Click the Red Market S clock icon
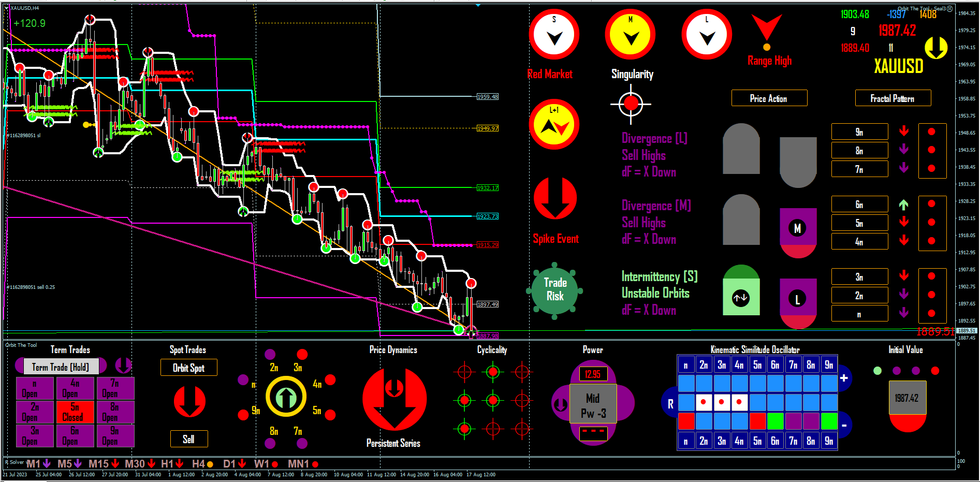980x482 pixels. point(554,35)
